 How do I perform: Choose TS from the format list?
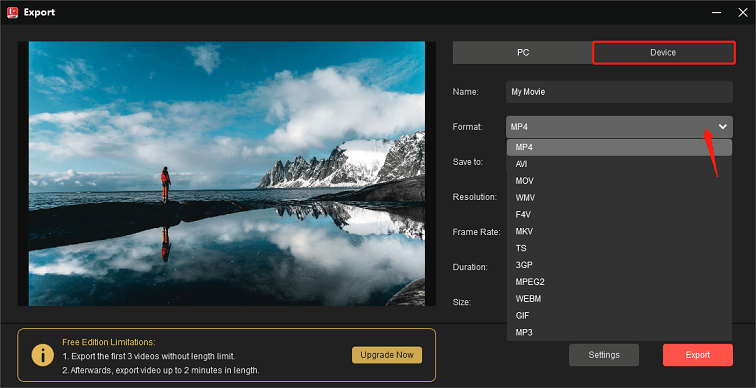pyautogui.click(x=619, y=248)
